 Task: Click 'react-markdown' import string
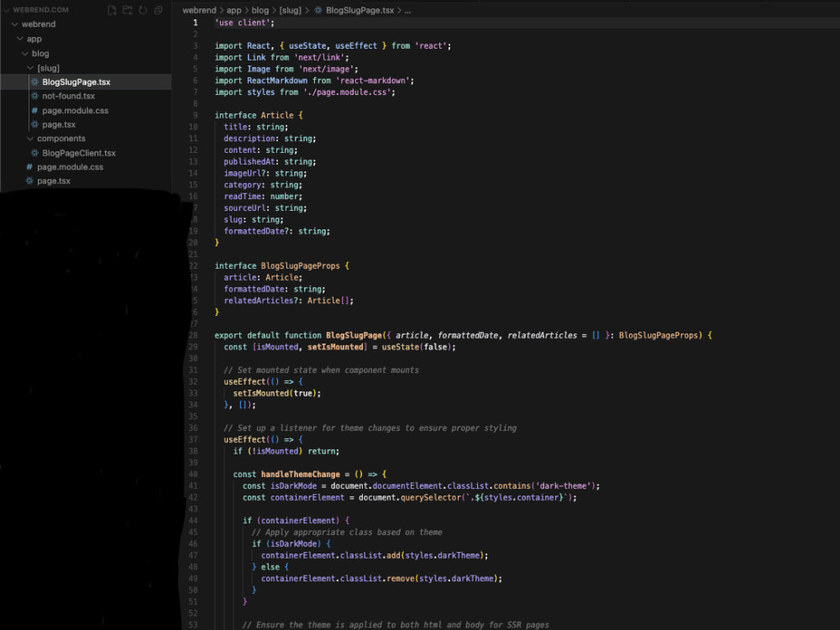[375, 81]
